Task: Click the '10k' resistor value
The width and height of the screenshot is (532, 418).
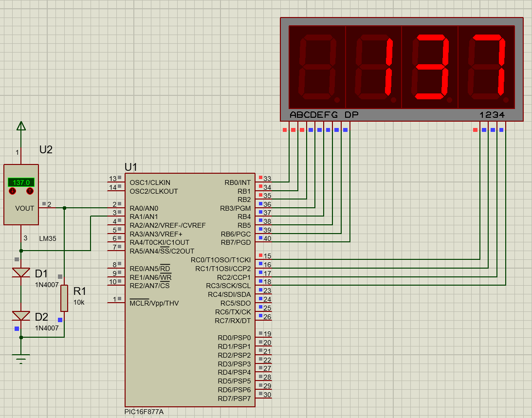Action: coord(79,302)
